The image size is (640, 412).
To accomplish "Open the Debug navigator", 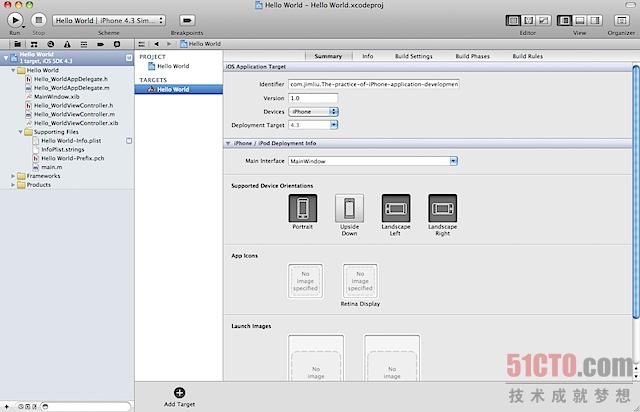I will coord(84,44).
